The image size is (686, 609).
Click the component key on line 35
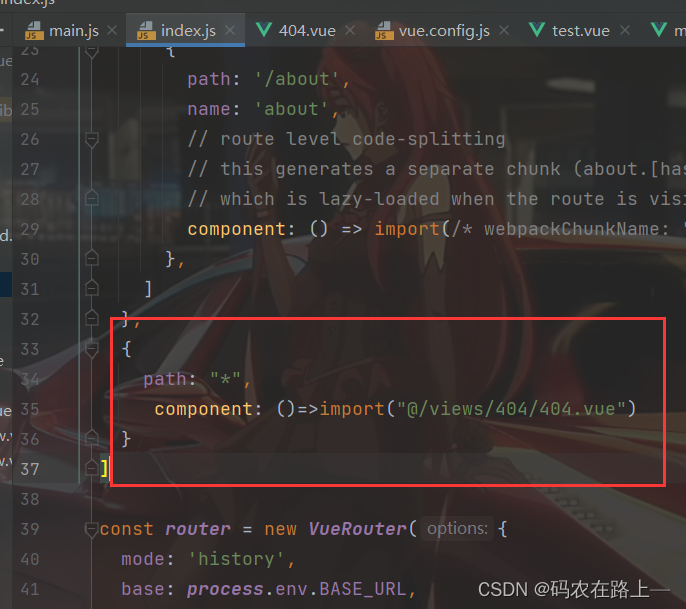pyautogui.click(x=203, y=410)
